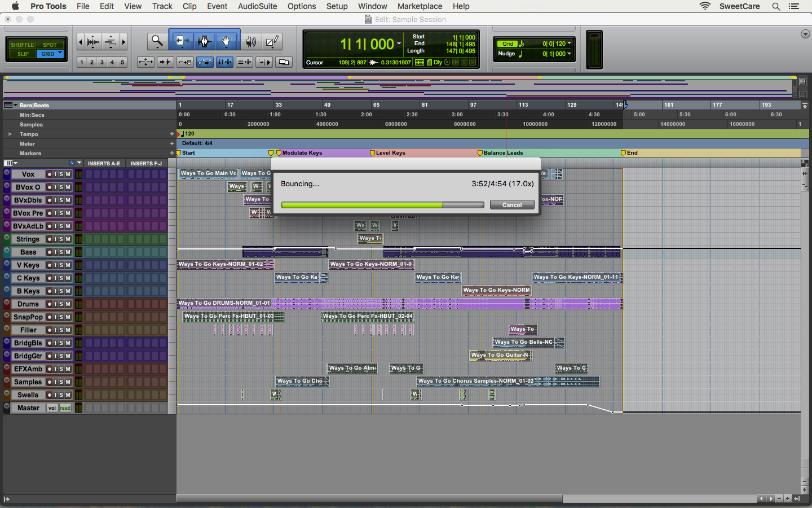Click the MIDI zoom icon
The image size is (812, 508).
coord(111,42)
